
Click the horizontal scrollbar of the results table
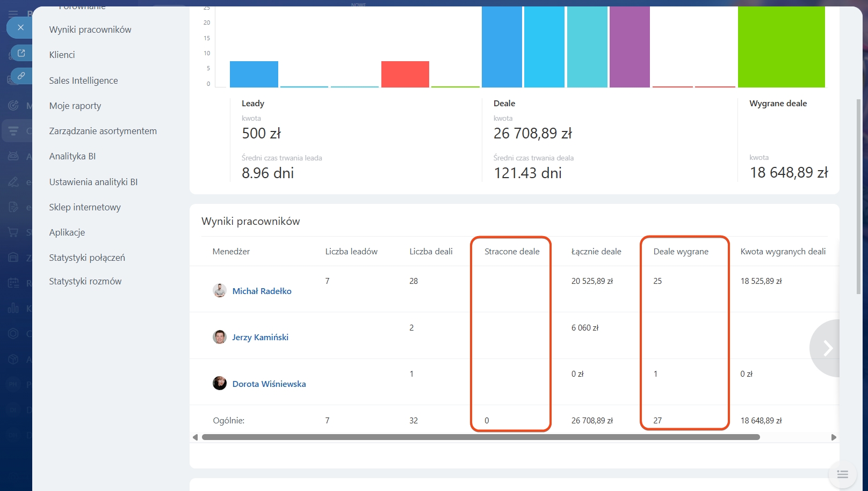coord(481,437)
